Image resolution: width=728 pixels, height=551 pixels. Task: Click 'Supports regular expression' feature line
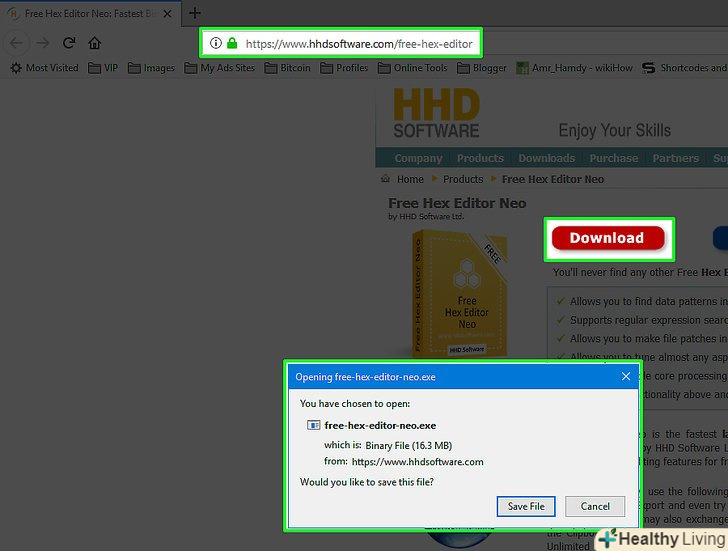coord(649,320)
